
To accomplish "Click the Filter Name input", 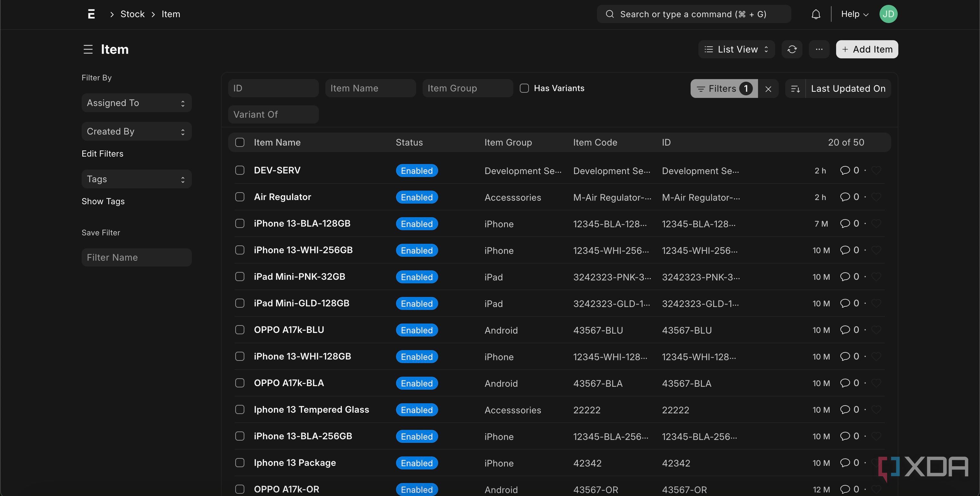I will click(136, 258).
